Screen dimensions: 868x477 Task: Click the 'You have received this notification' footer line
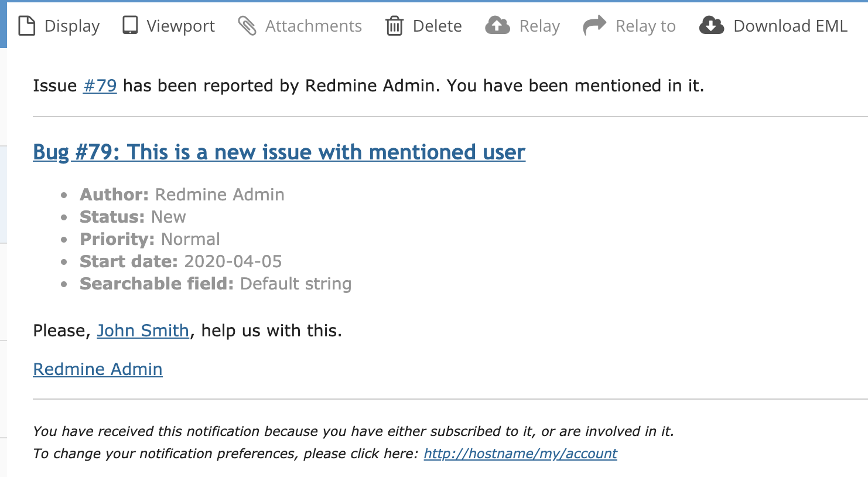pos(353,431)
